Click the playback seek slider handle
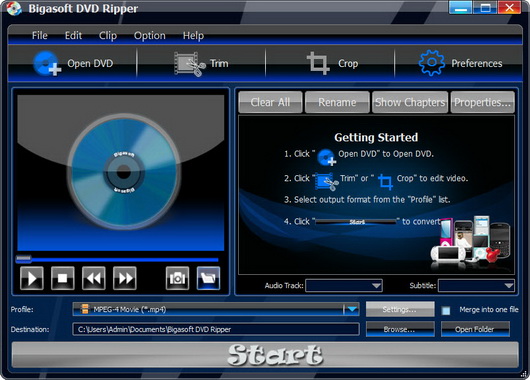The image size is (530, 380). pyautogui.click(x=24, y=259)
